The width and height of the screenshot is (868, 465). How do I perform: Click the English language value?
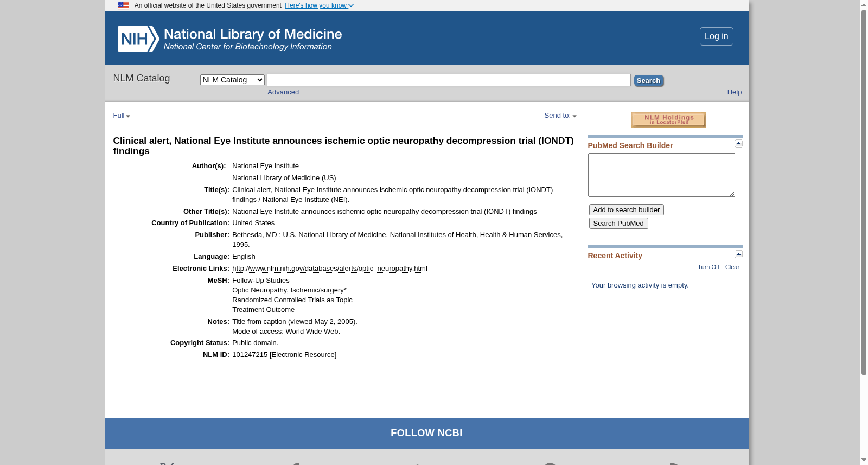pyautogui.click(x=244, y=257)
